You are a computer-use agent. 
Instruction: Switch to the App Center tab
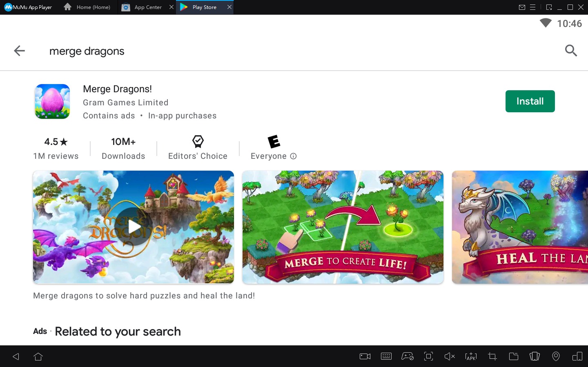143,7
